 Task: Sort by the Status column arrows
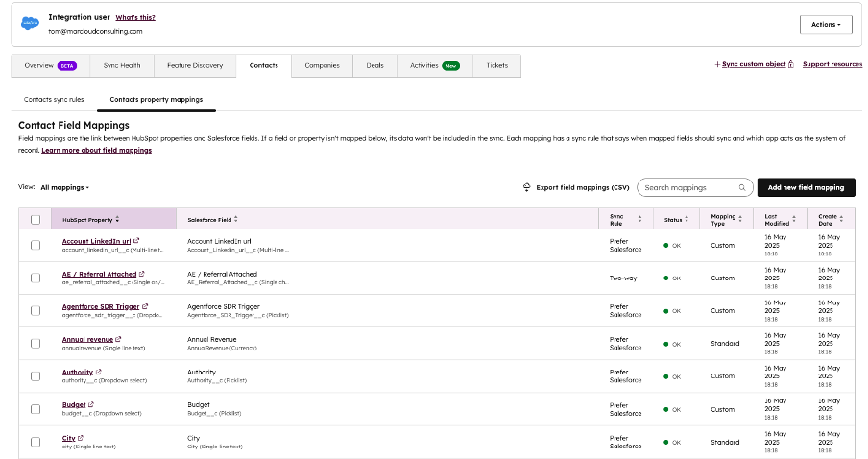coord(687,220)
